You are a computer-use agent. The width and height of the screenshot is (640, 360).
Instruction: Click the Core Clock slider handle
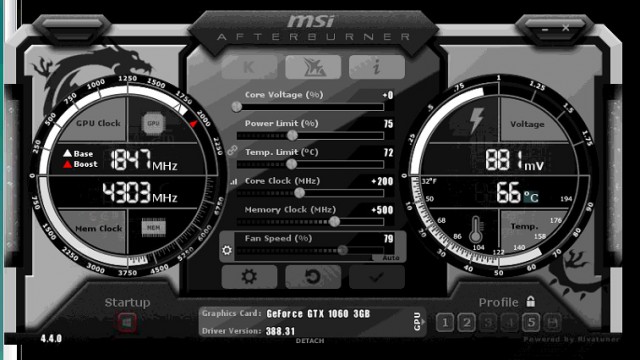point(300,193)
